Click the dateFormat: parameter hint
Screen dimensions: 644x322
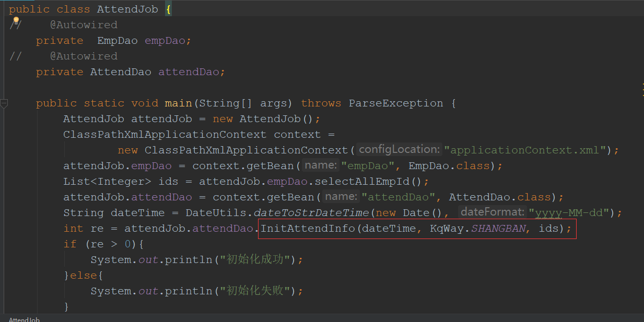[x=493, y=212]
